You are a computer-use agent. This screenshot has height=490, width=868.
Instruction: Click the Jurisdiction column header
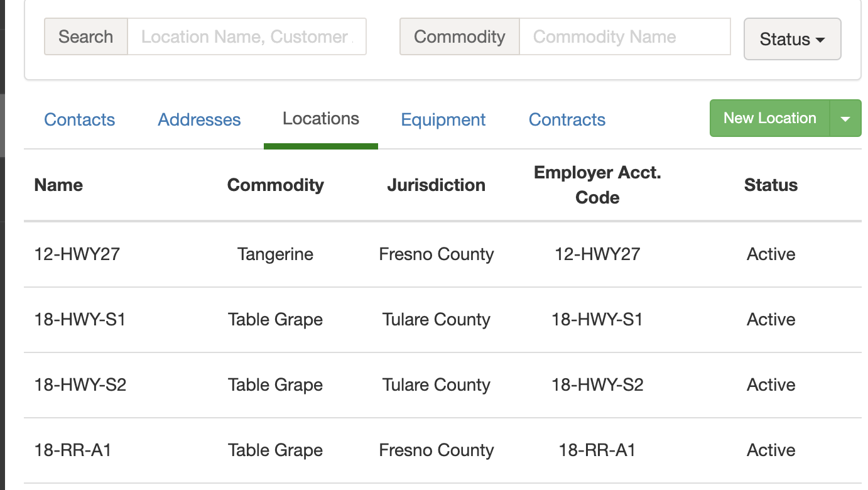pyautogui.click(x=437, y=185)
